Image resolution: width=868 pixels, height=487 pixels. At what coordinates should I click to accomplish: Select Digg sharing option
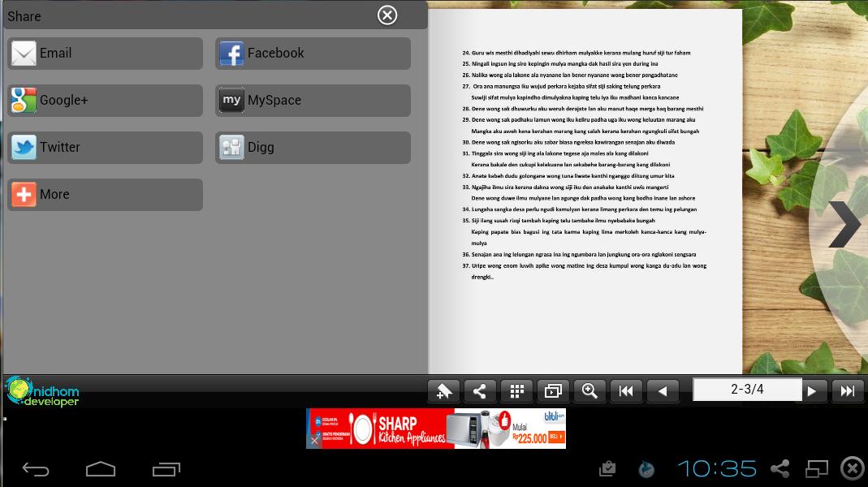click(x=313, y=147)
